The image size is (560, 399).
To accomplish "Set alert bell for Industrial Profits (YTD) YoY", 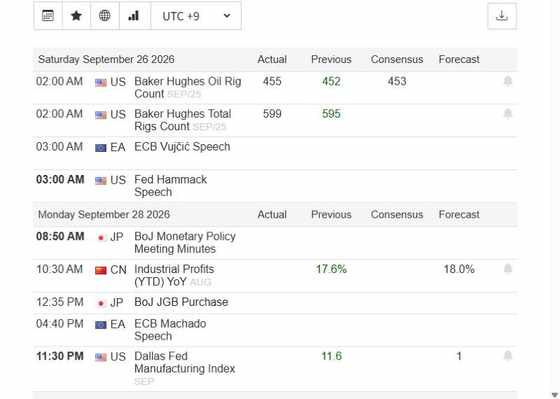I will pos(508,269).
